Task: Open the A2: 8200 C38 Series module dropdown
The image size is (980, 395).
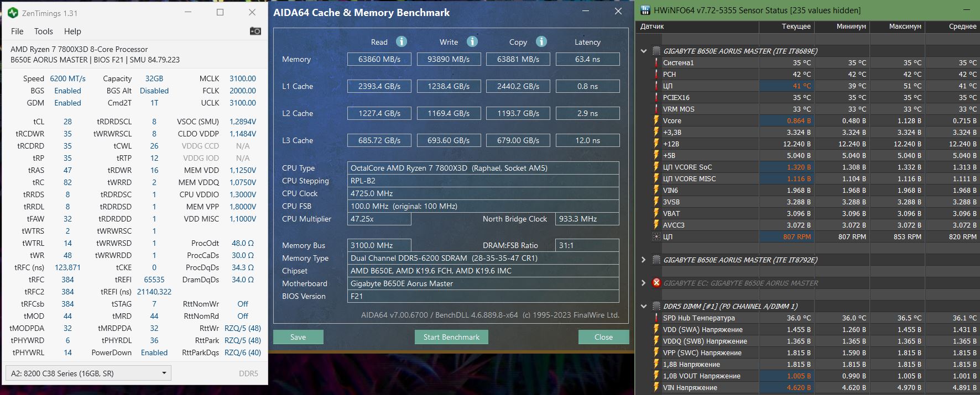Action: coord(88,373)
